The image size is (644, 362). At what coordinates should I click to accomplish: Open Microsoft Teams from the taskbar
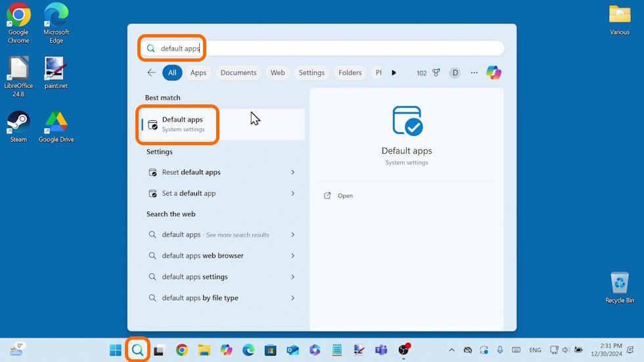tap(381, 350)
